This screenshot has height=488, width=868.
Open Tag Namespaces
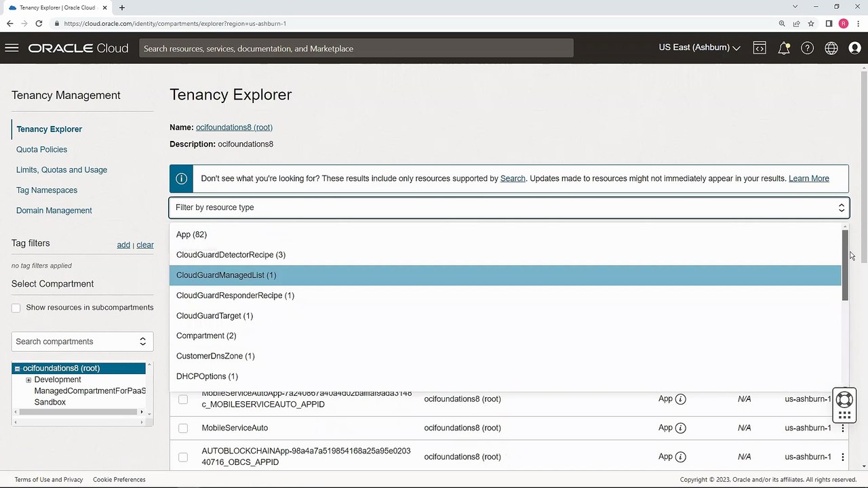pyautogui.click(x=47, y=190)
